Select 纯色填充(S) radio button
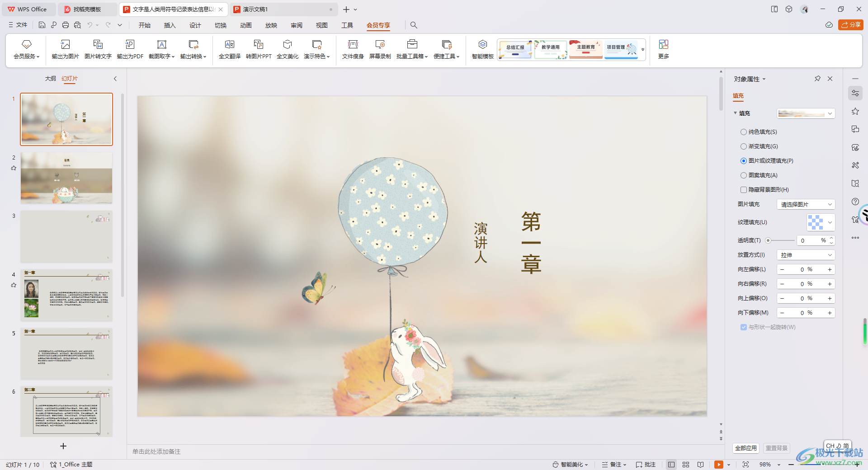Image resolution: width=868 pixels, height=470 pixels. pos(744,132)
